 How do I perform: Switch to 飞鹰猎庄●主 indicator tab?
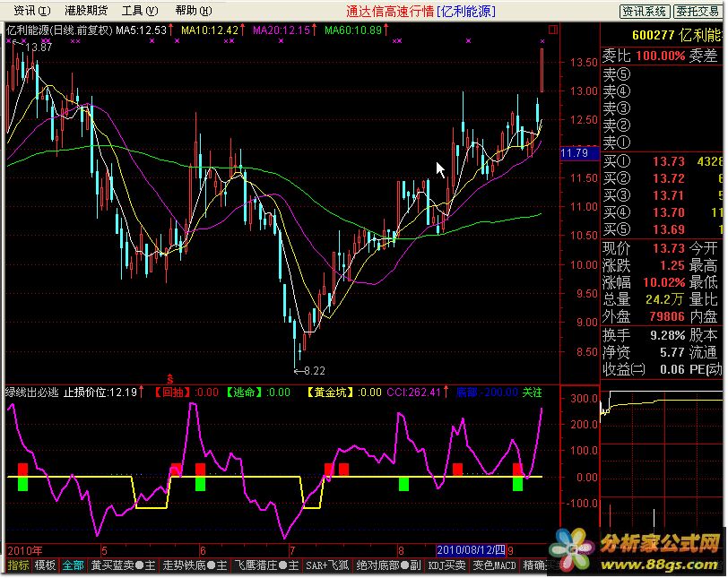point(266,565)
